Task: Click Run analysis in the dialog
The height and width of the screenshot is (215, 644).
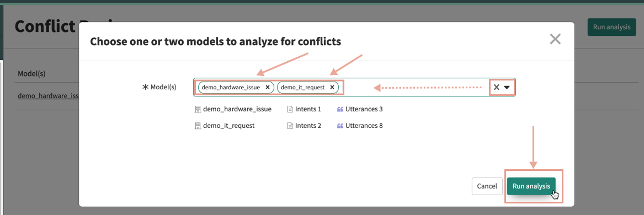Action: [531, 186]
